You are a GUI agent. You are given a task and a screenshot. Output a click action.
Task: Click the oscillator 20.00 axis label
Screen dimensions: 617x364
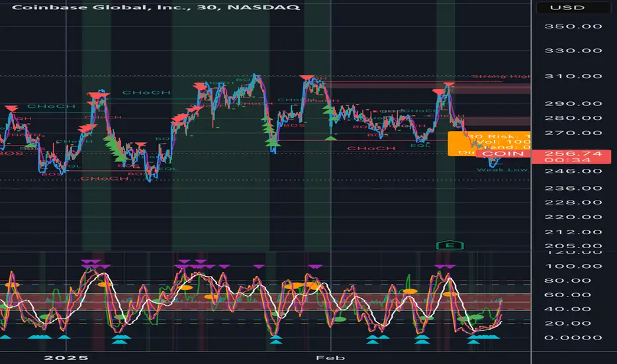pyautogui.click(x=573, y=324)
